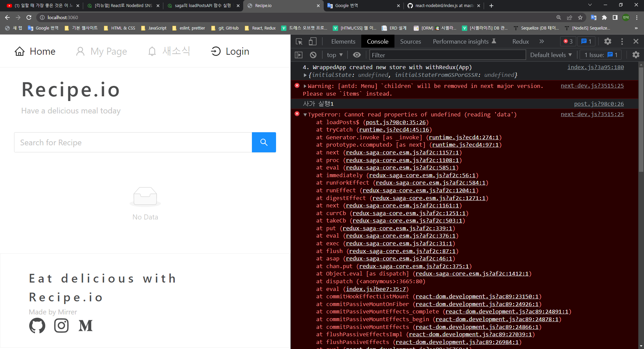Toggle the device toolbar in DevTools
This screenshot has height=349, width=644.
pos(313,41)
